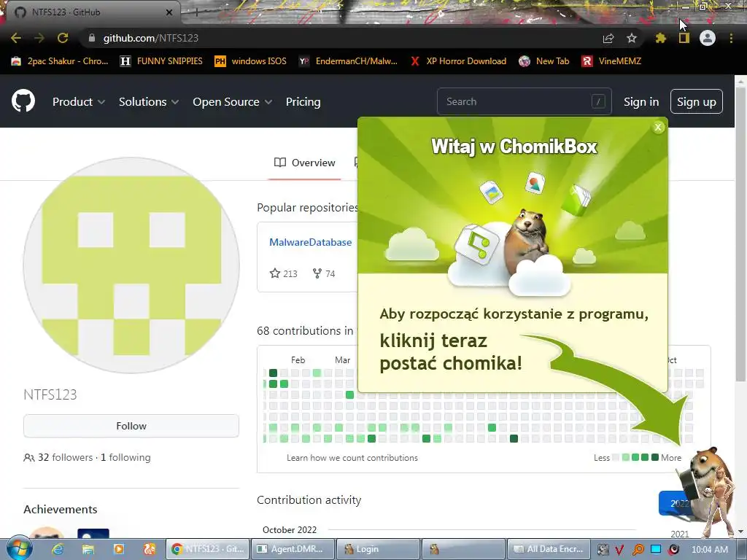The height and width of the screenshot is (560, 747).
Task: Expand the Product menu
Action: (79, 102)
